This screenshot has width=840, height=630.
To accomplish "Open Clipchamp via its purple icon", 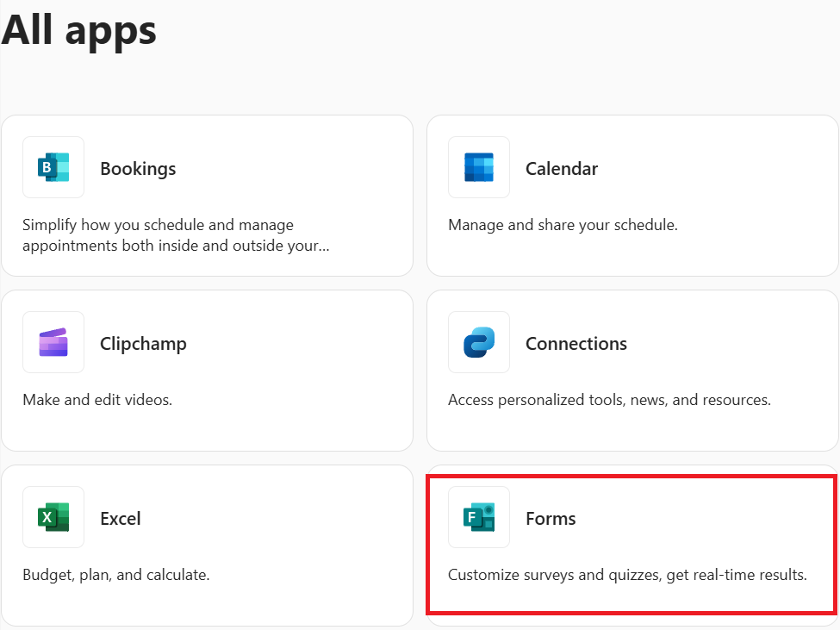I will pos(53,342).
